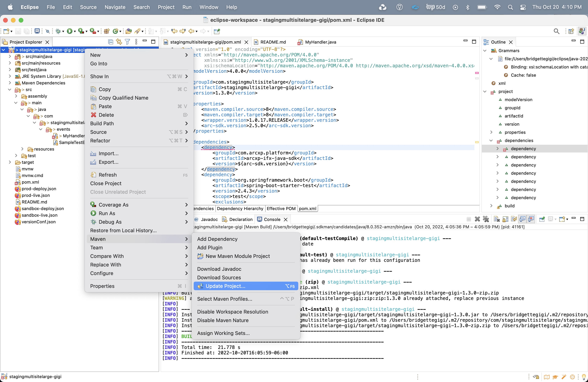Open the Project Explorer filter icon
588x382 pixels.
128,42
